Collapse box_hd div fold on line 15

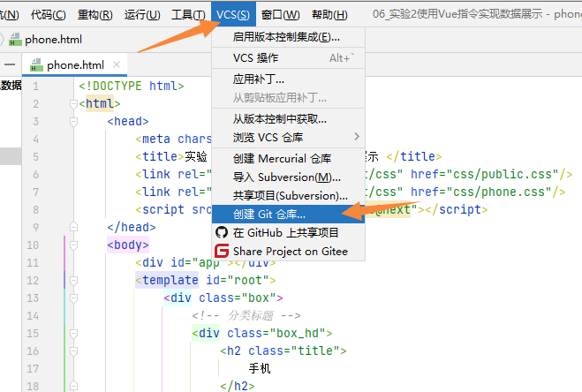pyautogui.click(x=73, y=334)
